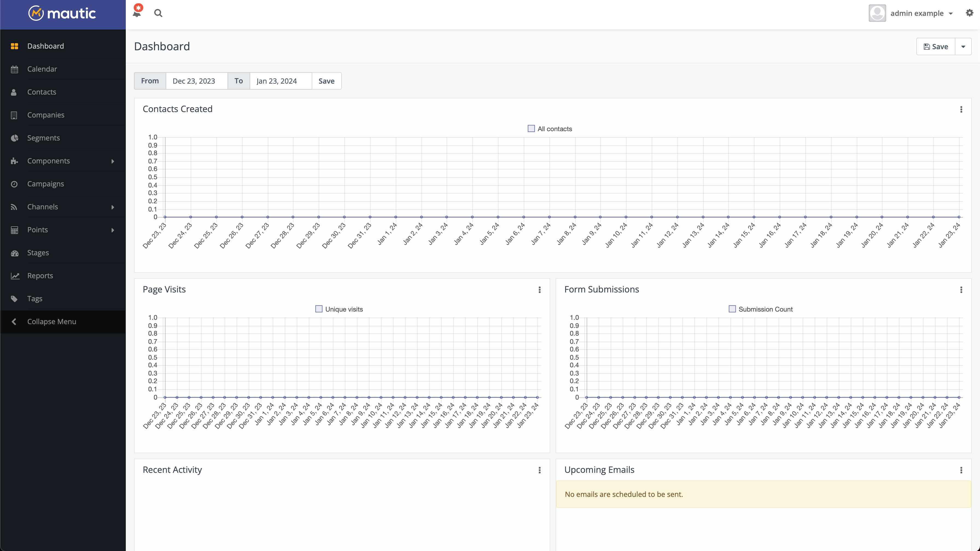Open Companies section

pyautogui.click(x=46, y=114)
